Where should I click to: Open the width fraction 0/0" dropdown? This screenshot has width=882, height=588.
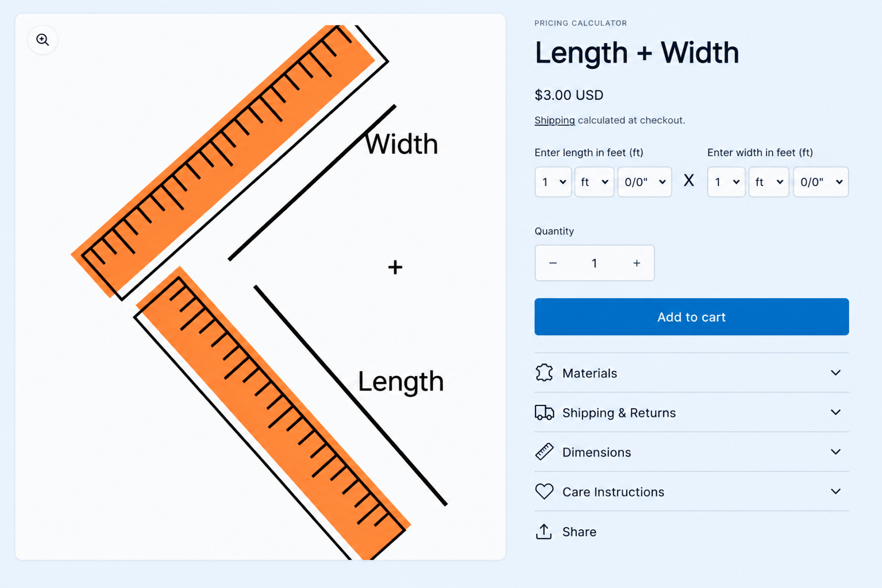(x=821, y=182)
